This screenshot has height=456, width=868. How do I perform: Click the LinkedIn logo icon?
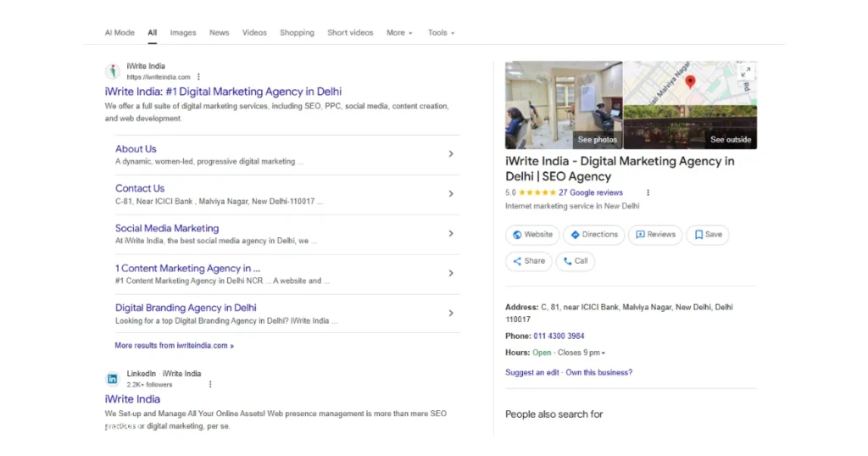(113, 379)
